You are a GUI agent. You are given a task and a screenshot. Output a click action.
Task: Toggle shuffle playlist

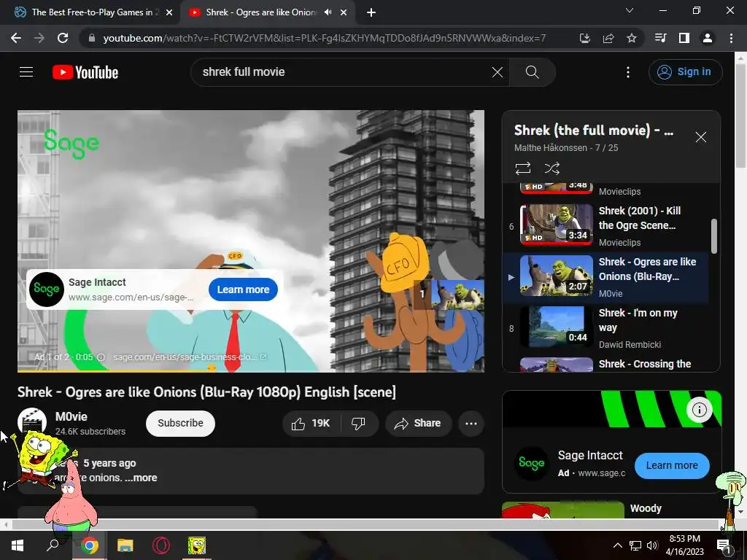pyautogui.click(x=551, y=168)
